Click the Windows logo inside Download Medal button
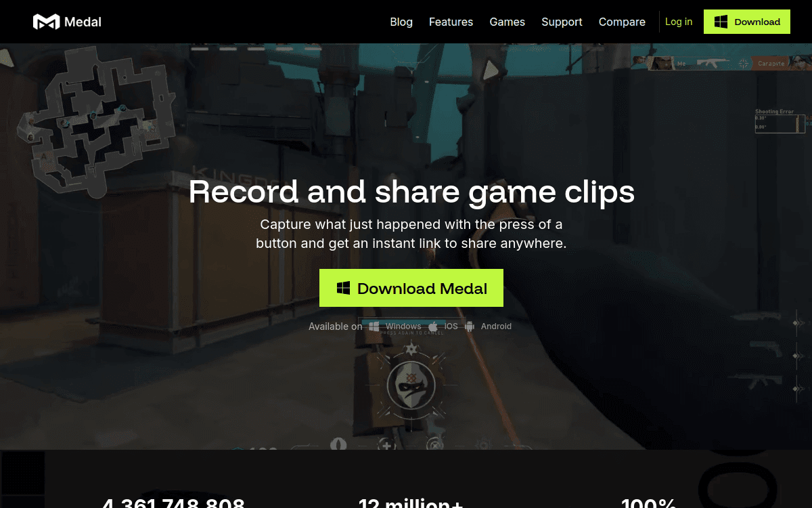 344,287
